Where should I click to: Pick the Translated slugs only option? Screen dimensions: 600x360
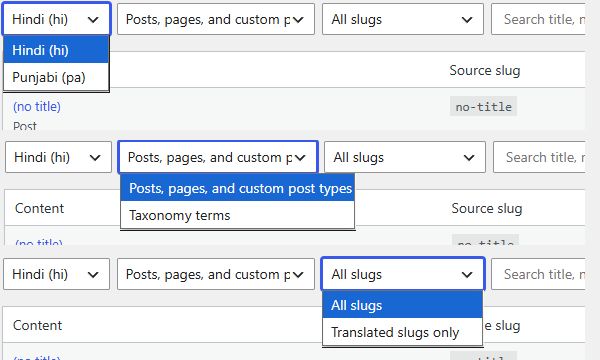tap(403, 332)
